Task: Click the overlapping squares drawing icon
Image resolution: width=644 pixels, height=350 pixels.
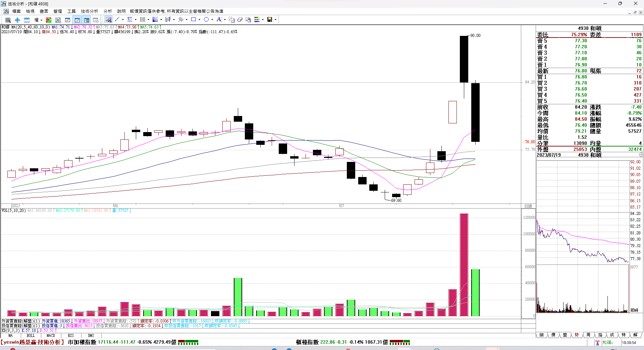Action: coord(231,20)
